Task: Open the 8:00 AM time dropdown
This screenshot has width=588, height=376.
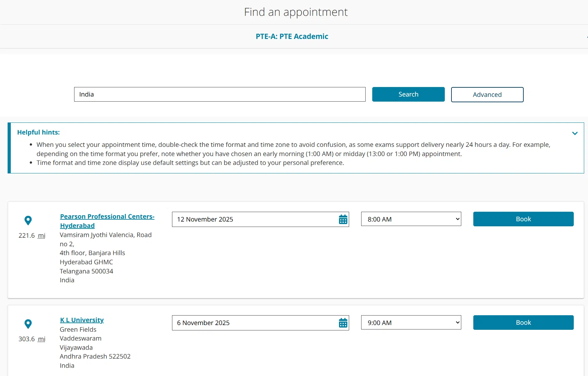Action: [411, 219]
